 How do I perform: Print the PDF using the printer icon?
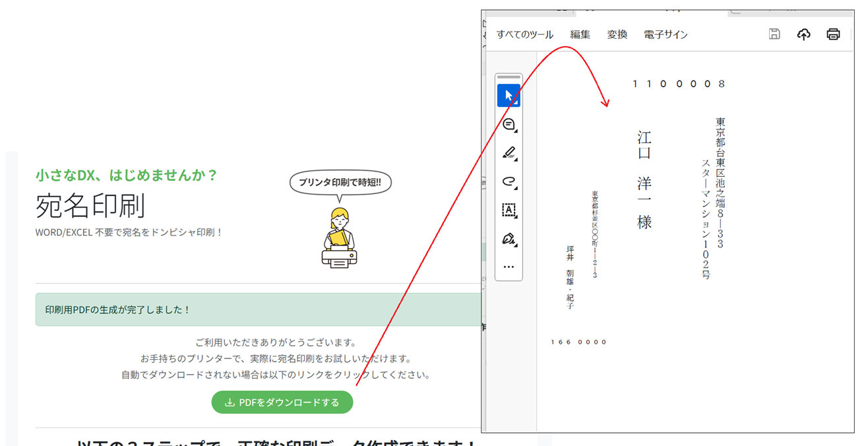[833, 34]
